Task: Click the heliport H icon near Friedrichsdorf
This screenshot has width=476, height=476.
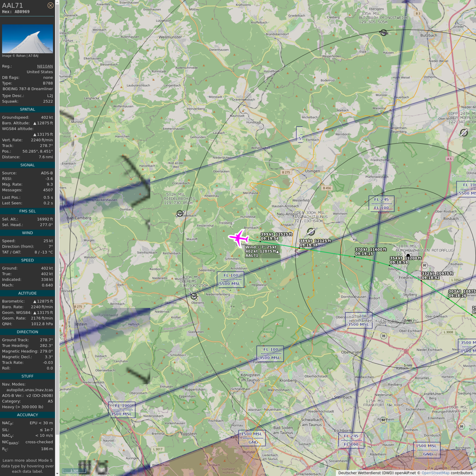Action: click(x=424, y=265)
